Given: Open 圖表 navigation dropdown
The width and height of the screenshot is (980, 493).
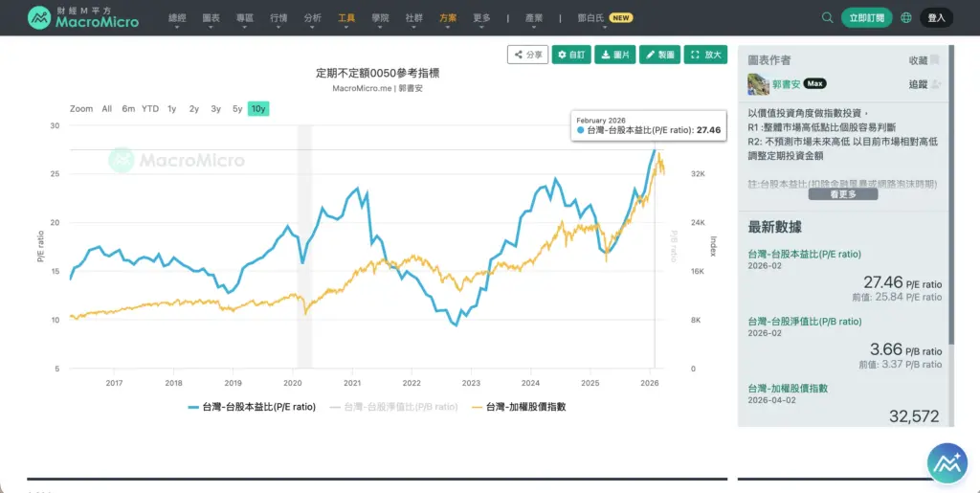Looking at the screenshot, I should [212, 19].
